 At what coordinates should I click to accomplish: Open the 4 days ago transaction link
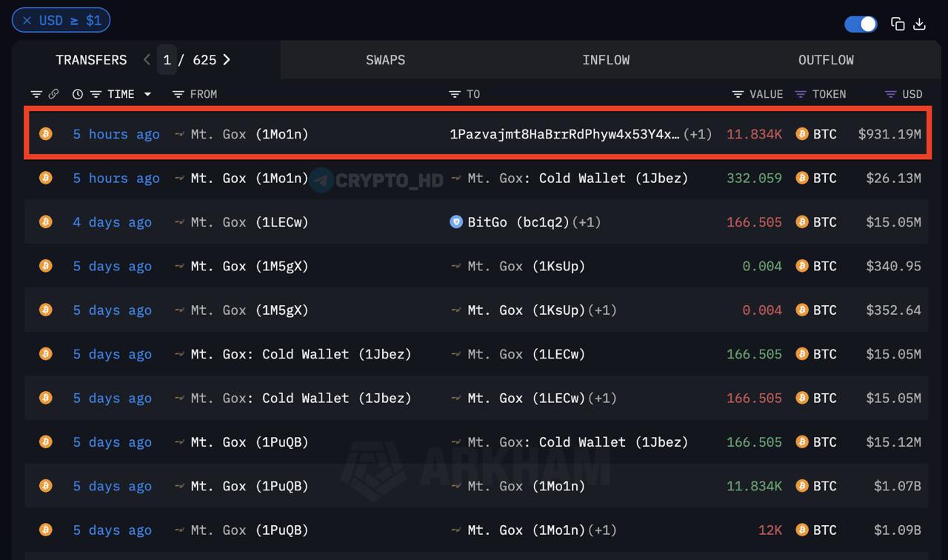(x=112, y=222)
